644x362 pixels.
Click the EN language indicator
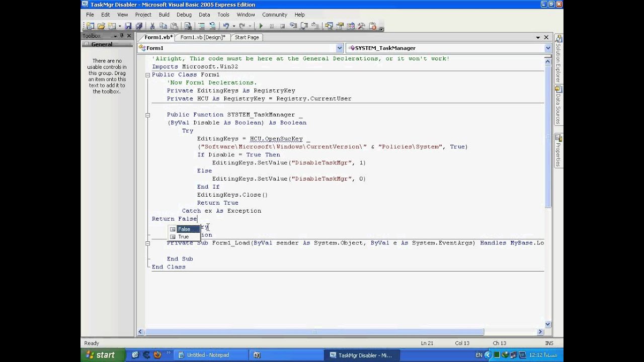pos(478,355)
